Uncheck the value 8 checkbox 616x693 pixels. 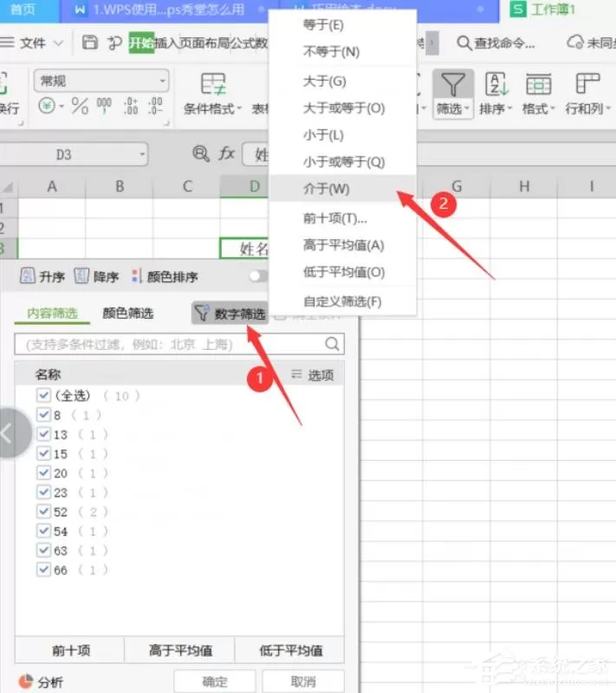[43, 414]
